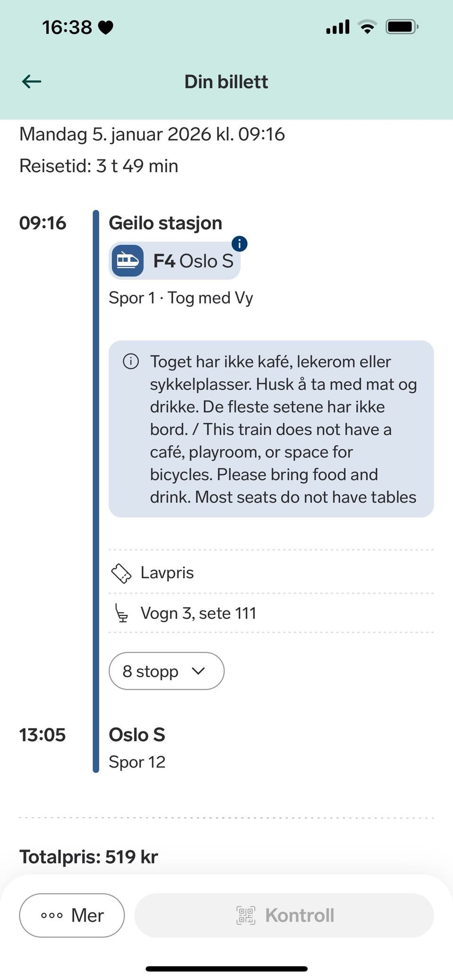Tap the blue info badge on F4
This screenshot has height=980, width=453.
[x=240, y=244]
